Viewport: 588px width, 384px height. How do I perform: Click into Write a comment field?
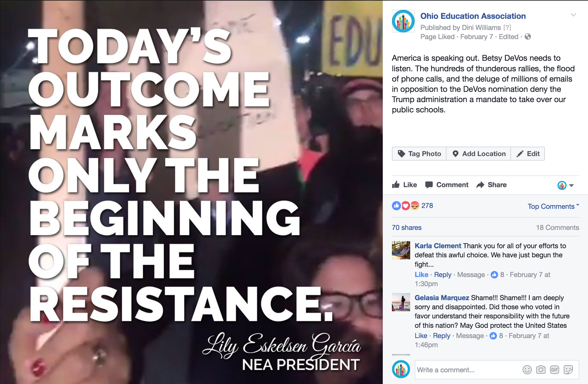click(468, 370)
